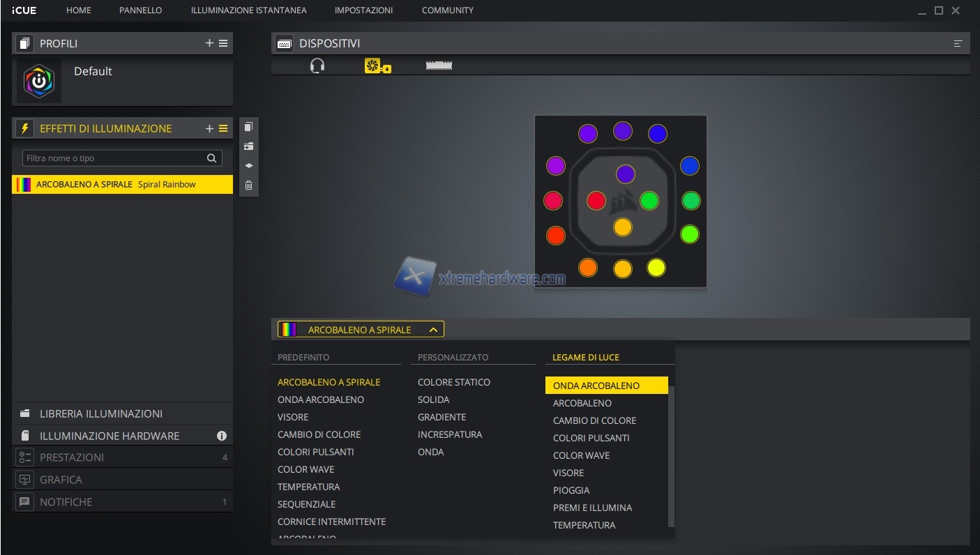This screenshot has height=555, width=980.
Task: Expand the Libreria Illuminazioni section
Action: coord(101,413)
